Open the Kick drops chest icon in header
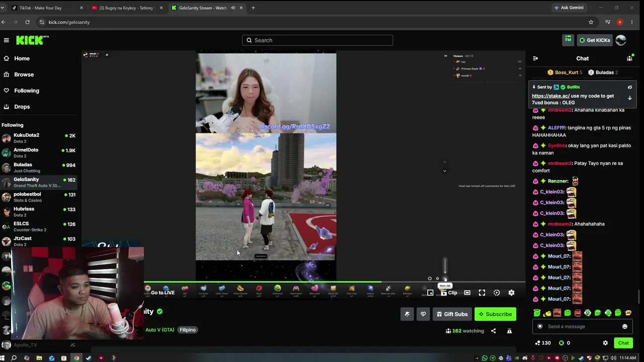 (x=568, y=40)
